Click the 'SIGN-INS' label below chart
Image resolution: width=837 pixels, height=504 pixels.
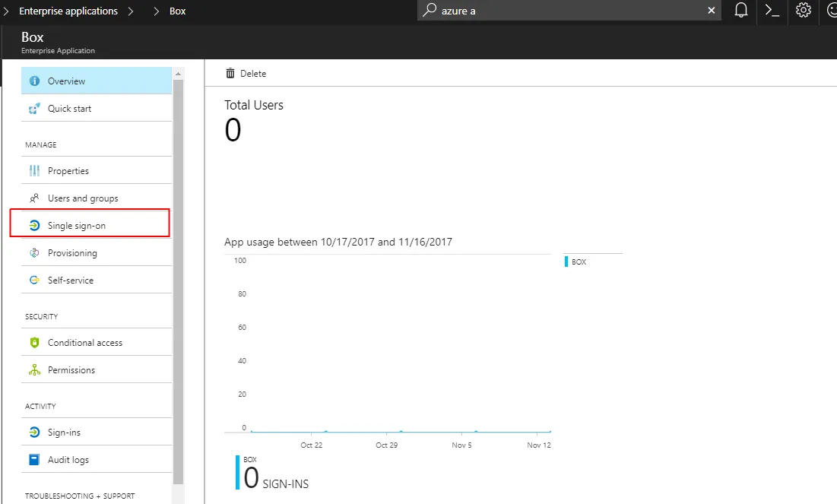[x=286, y=484]
